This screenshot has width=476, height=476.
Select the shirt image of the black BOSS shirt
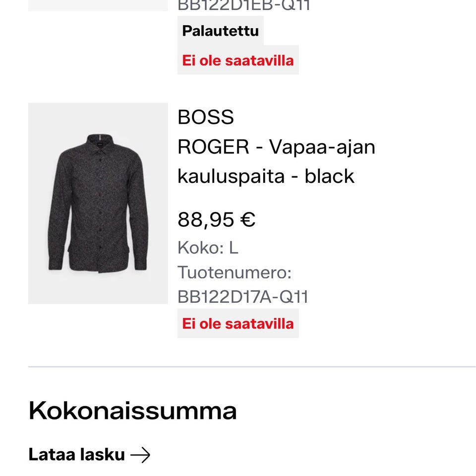[x=98, y=203]
